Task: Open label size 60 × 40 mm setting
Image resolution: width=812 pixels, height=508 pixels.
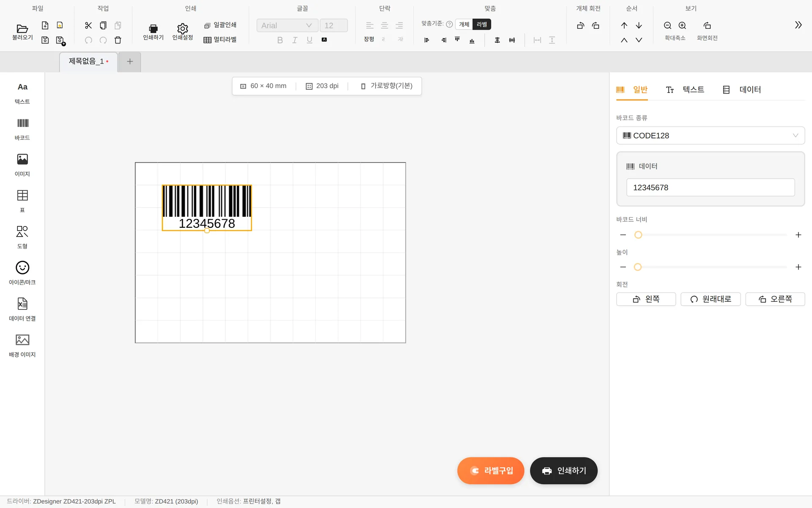Action: (x=263, y=86)
